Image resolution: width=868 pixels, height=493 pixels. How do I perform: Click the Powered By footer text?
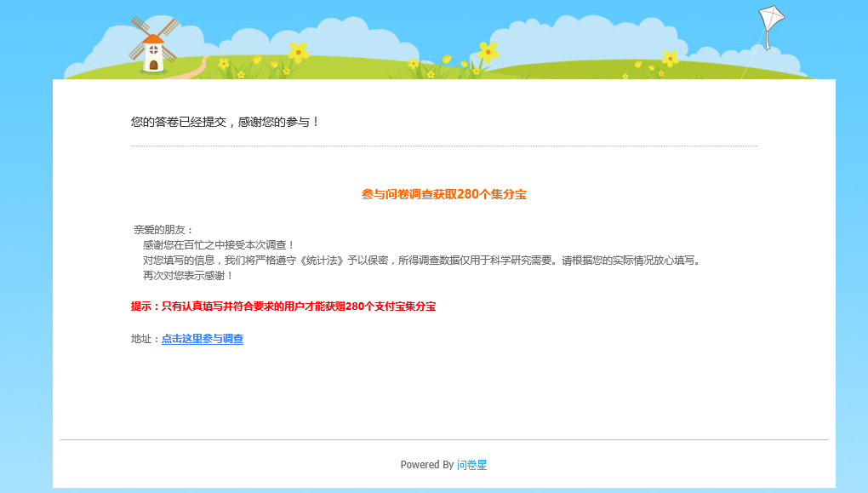[427, 465]
